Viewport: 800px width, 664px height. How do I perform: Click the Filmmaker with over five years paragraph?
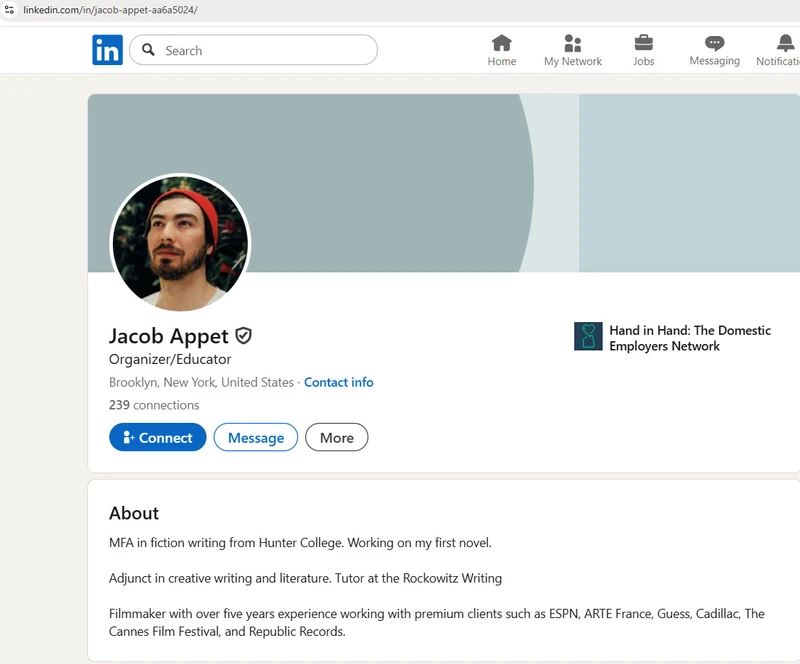click(437, 622)
